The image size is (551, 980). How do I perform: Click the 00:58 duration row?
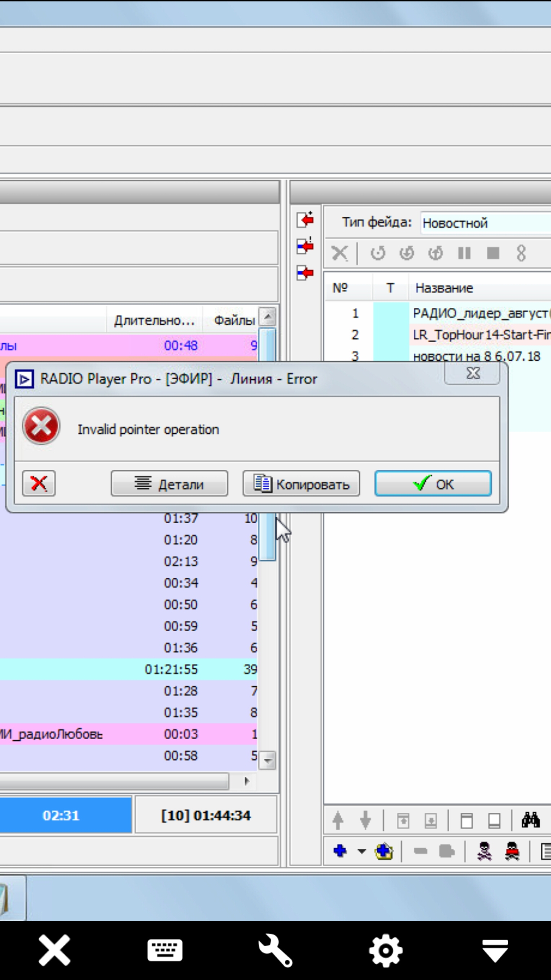pyautogui.click(x=129, y=755)
